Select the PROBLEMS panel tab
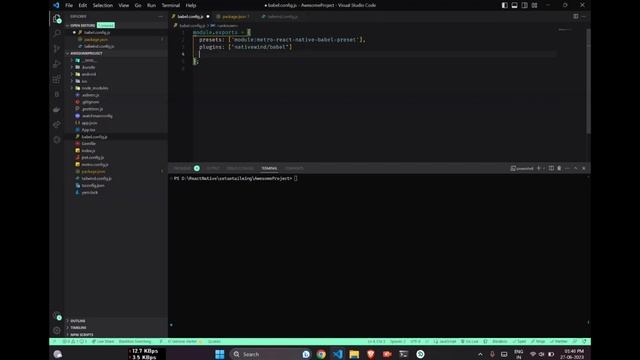This screenshot has width=640, height=360. coord(182,168)
